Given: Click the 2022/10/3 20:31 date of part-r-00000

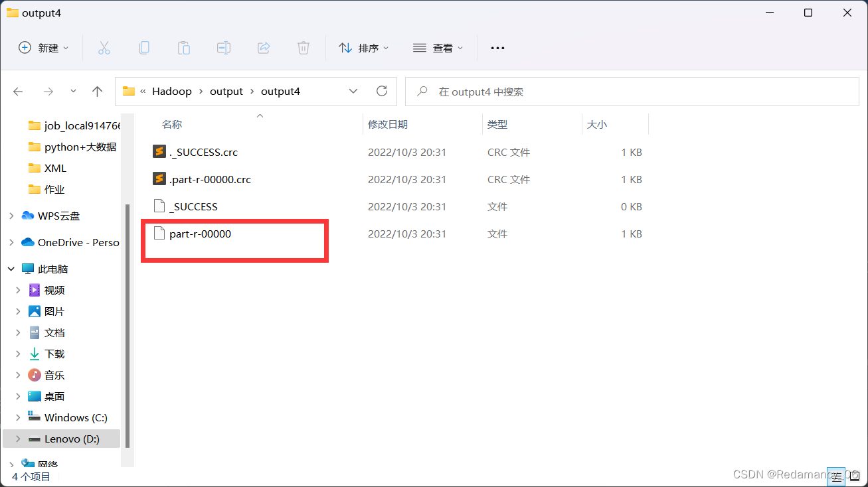Looking at the screenshot, I should click(407, 234).
